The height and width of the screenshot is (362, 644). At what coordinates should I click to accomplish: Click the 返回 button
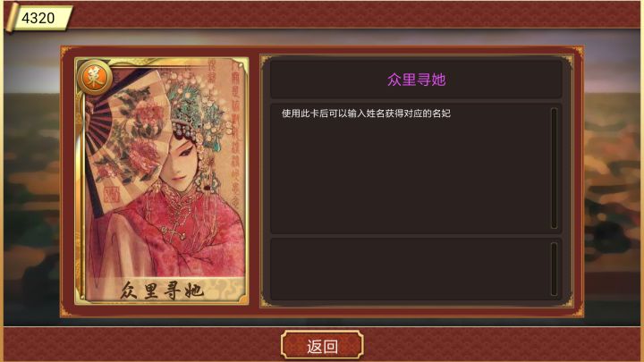click(322, 346)
